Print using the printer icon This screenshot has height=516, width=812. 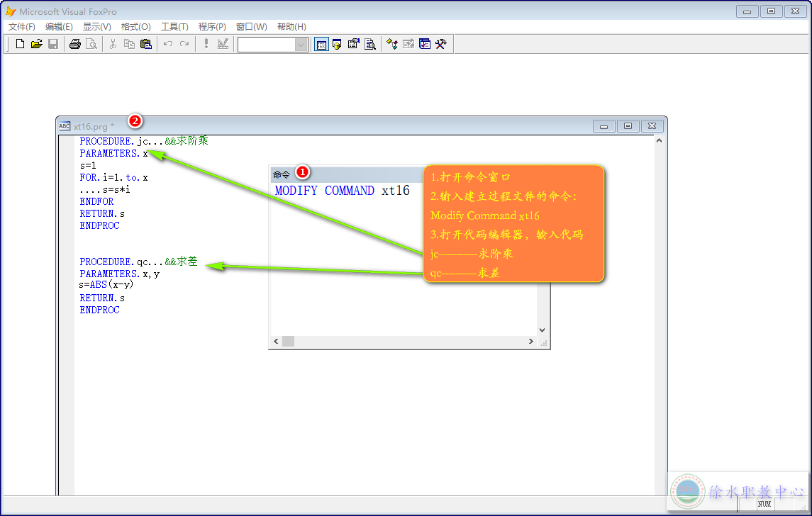(75, 44)
